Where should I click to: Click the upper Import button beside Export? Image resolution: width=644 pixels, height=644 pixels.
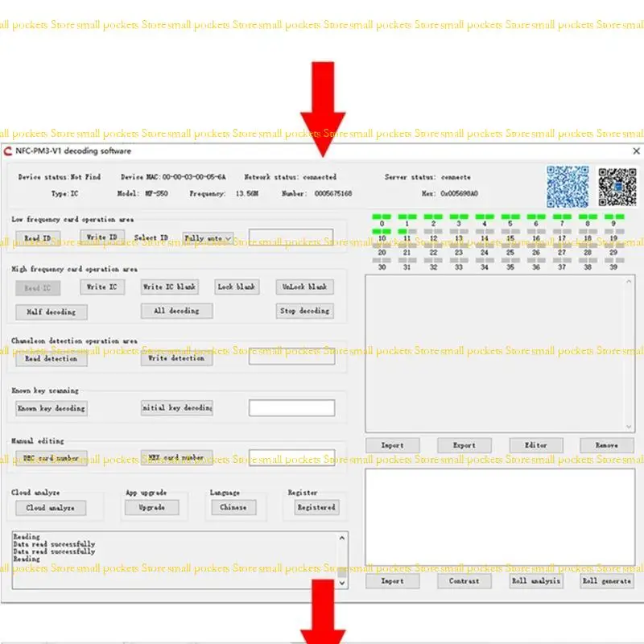pyautogui.click(x=393, y=445)
